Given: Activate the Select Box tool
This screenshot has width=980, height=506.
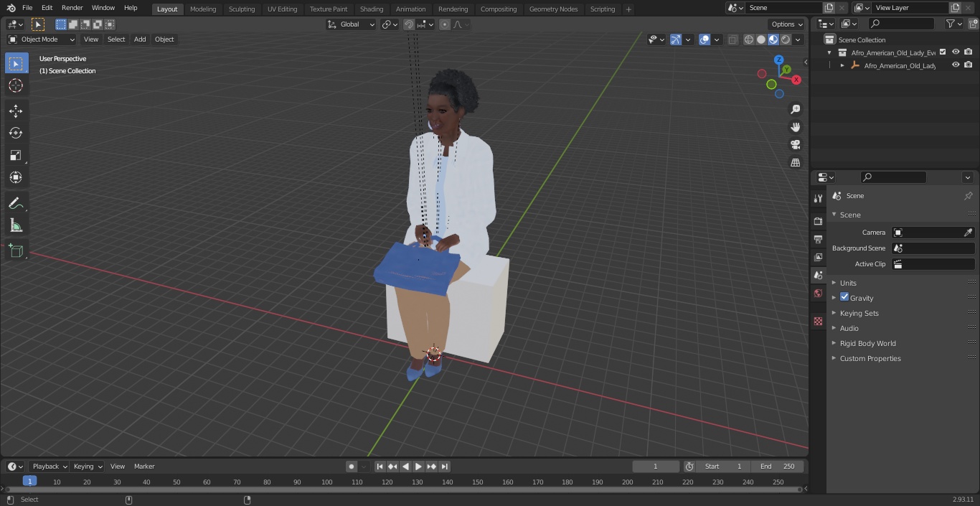Looking at the screenshot, I should (x=16, y=63).
